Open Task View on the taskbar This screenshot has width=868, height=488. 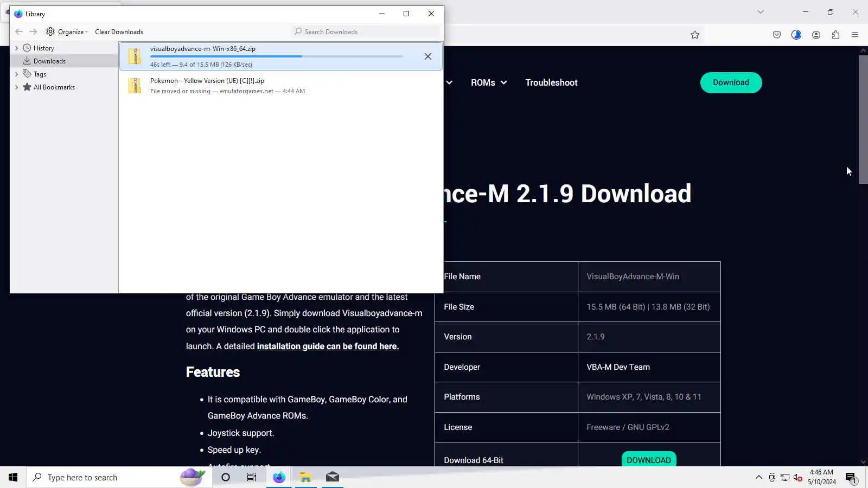[252, 477]
